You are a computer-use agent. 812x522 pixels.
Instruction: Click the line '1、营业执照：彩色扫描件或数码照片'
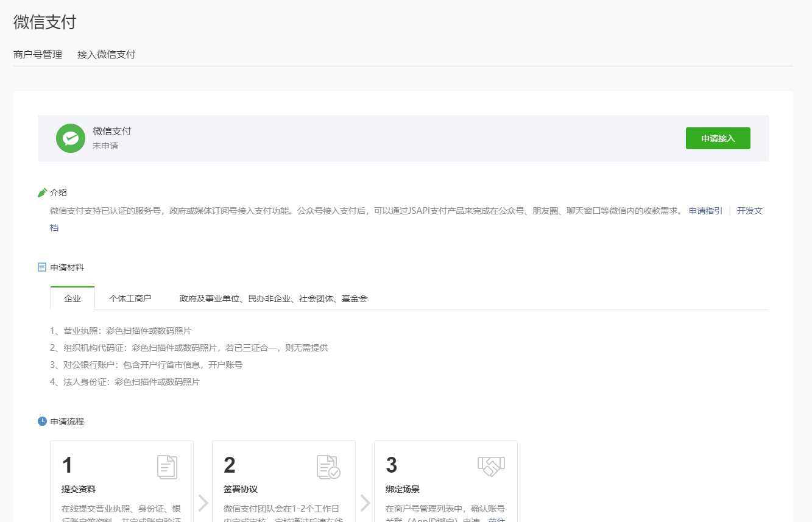(x=121, y=331)
